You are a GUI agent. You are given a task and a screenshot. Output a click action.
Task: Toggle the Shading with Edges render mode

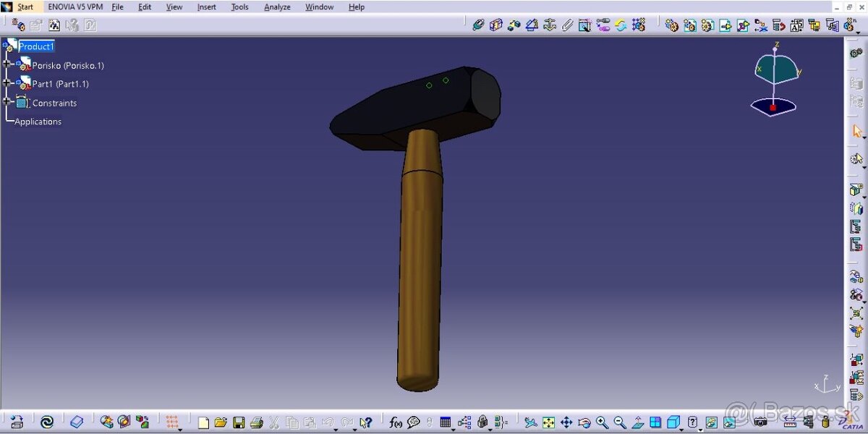(675, 422)
